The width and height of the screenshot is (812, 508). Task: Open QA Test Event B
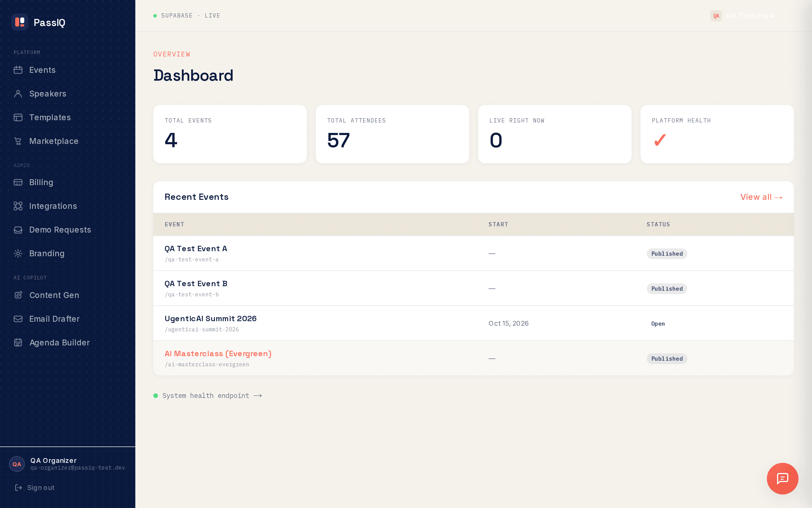pyautogui.click(x=196, y=284)
